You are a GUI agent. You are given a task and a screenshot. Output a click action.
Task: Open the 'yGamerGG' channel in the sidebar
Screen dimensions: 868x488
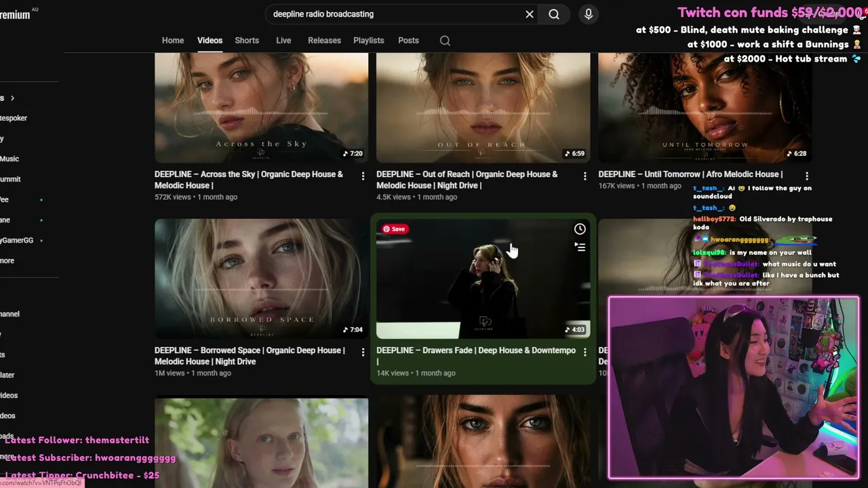pos(17,241)
